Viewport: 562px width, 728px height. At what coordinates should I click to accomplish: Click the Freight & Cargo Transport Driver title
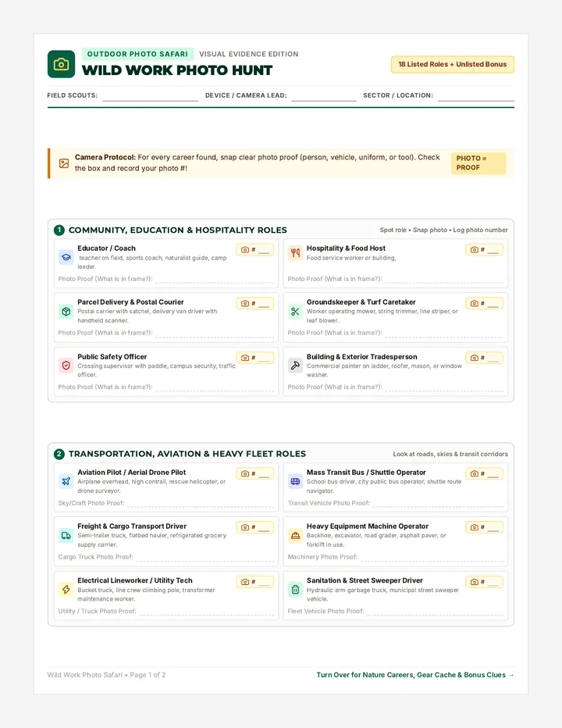click(x=132, y=526)
